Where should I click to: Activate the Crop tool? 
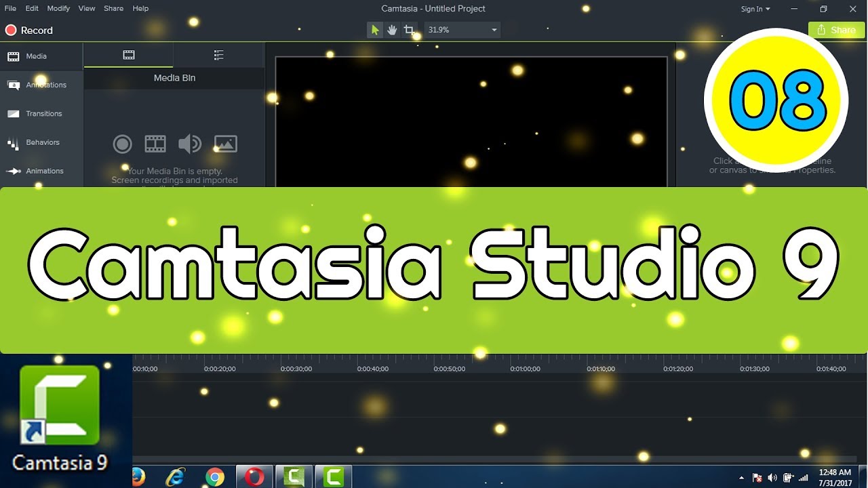coord(409,30)
